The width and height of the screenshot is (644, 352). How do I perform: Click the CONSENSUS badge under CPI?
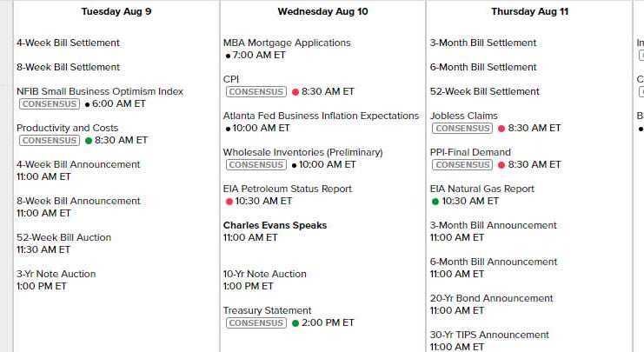click(256, 91)
